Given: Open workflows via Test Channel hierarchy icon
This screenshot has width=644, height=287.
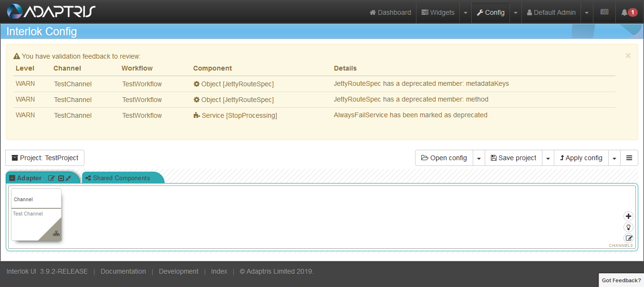Looking at the screenshot, I should 56,234.
